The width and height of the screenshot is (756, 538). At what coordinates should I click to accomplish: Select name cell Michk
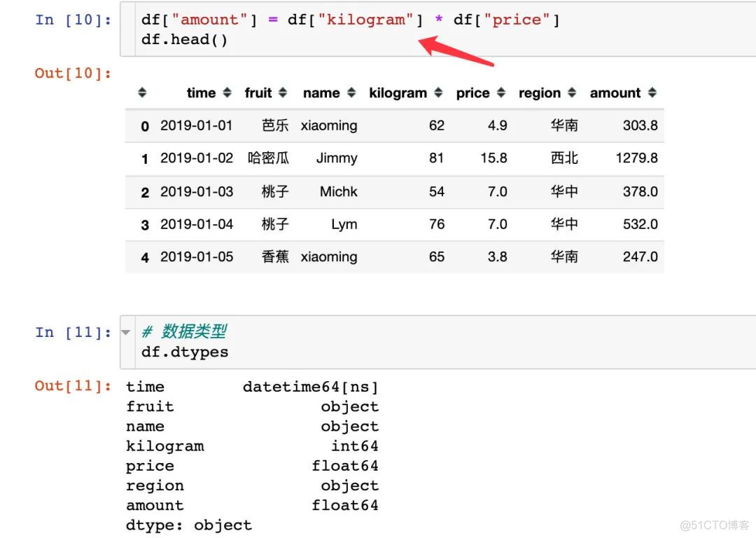[x=339, y=191]
